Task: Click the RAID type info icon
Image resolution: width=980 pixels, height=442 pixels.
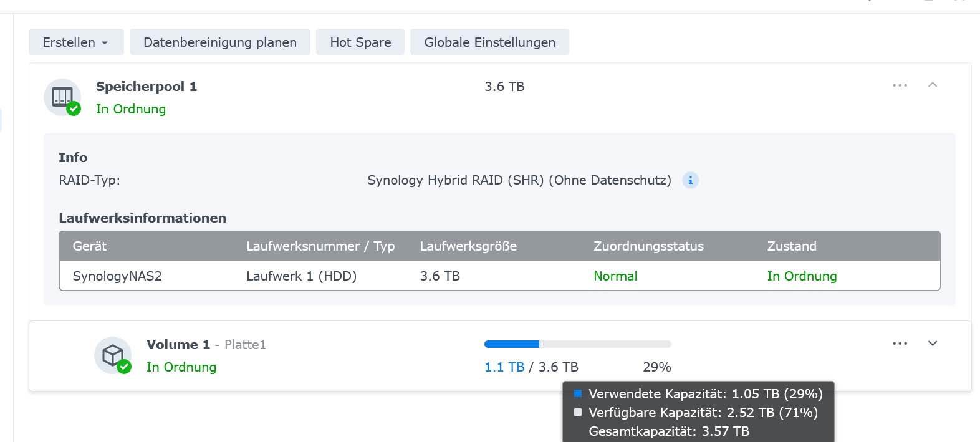Action: coord(690,180)
